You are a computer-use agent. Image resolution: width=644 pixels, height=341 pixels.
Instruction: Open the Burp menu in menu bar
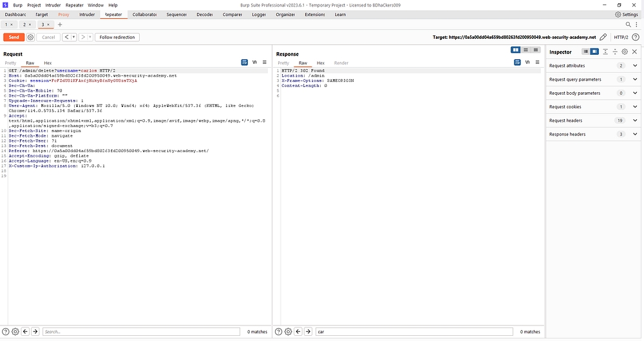(17, 5)
